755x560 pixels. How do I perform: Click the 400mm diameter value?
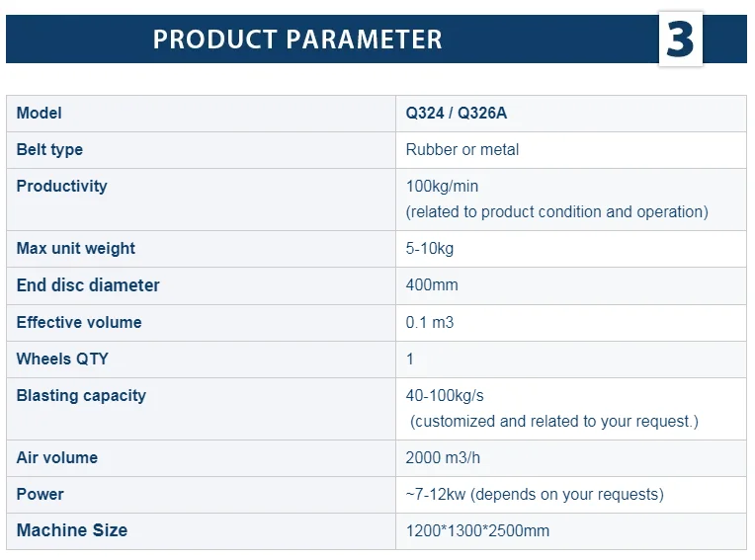432,285
